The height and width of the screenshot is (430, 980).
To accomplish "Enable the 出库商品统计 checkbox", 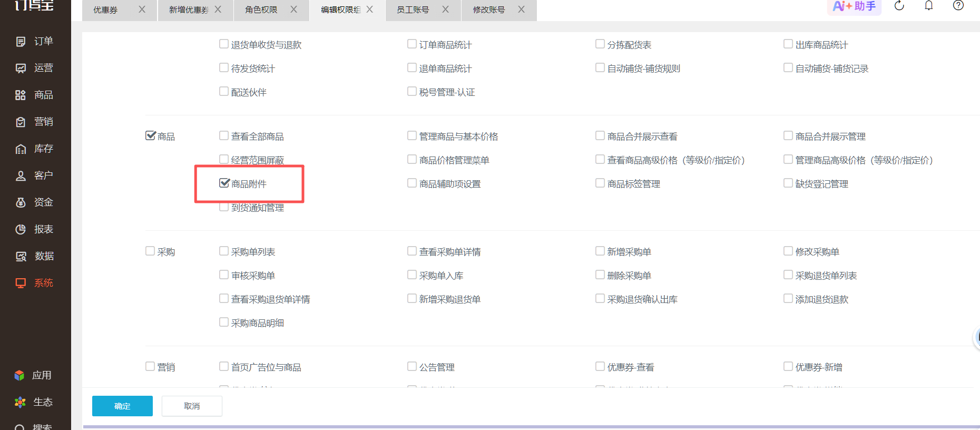I will pyautogui.click(x=788, y=44).
